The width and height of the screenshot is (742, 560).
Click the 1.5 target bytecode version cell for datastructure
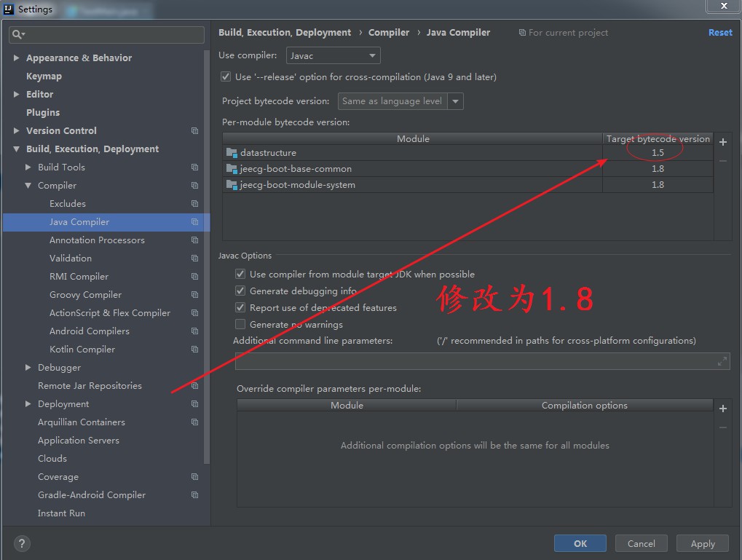pyautogui.click(x=658, y=152)
